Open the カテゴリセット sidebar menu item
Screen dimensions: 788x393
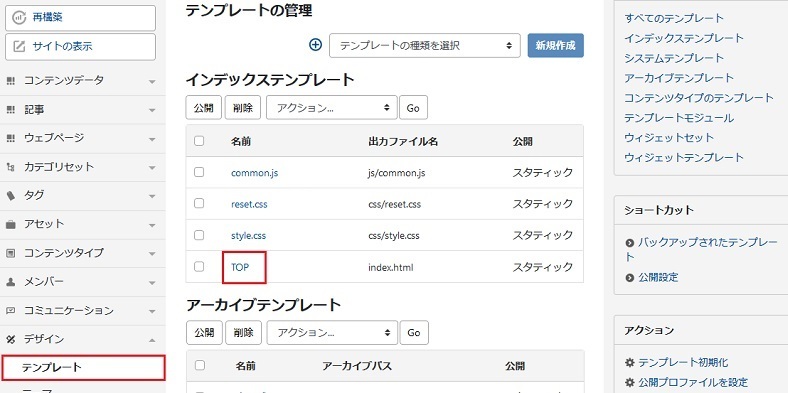pos(82,167)
